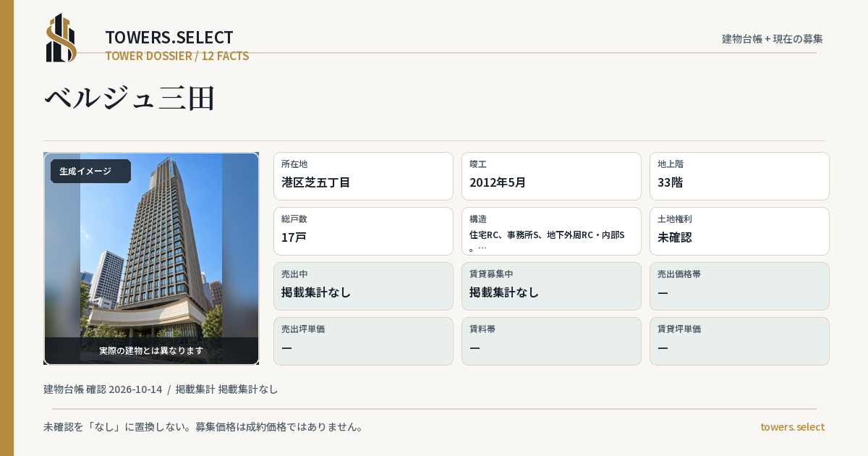868x456 pixels.
Task: Click the 構造 card with truncated structure text
Action: (x=551, y=231)
